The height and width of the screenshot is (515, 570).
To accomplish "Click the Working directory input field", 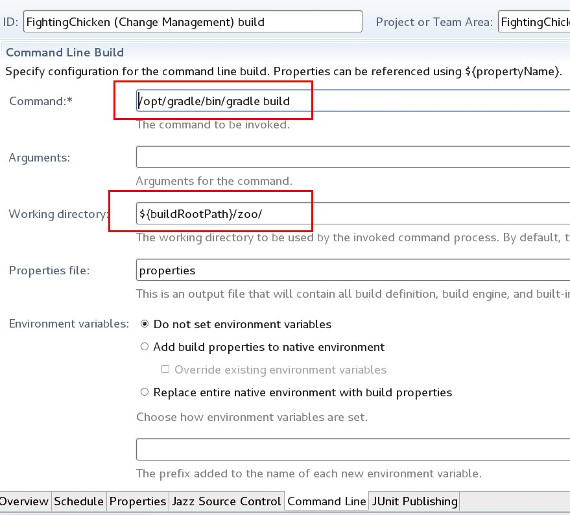I will (353, 213).
